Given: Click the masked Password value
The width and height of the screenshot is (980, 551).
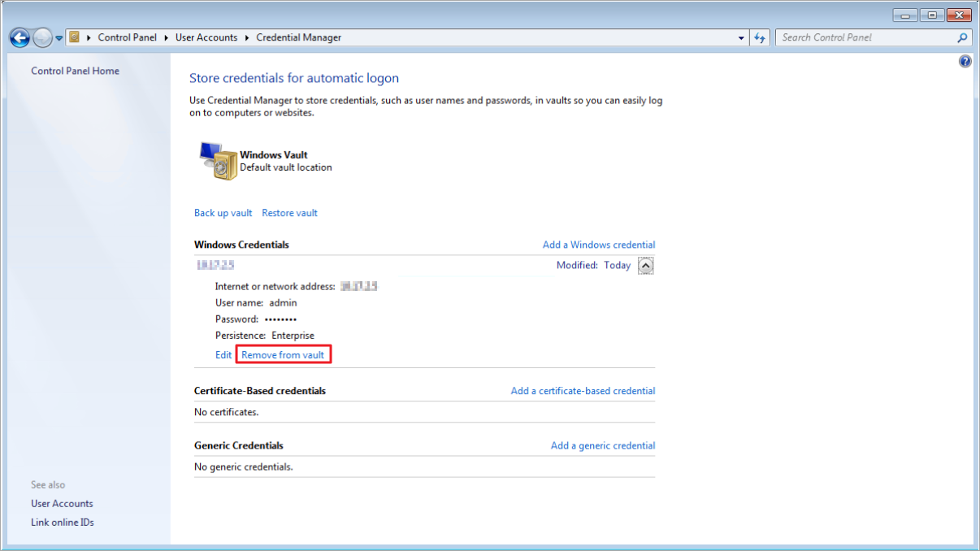Looking at the screenshot, I should (x=280, y=319).
